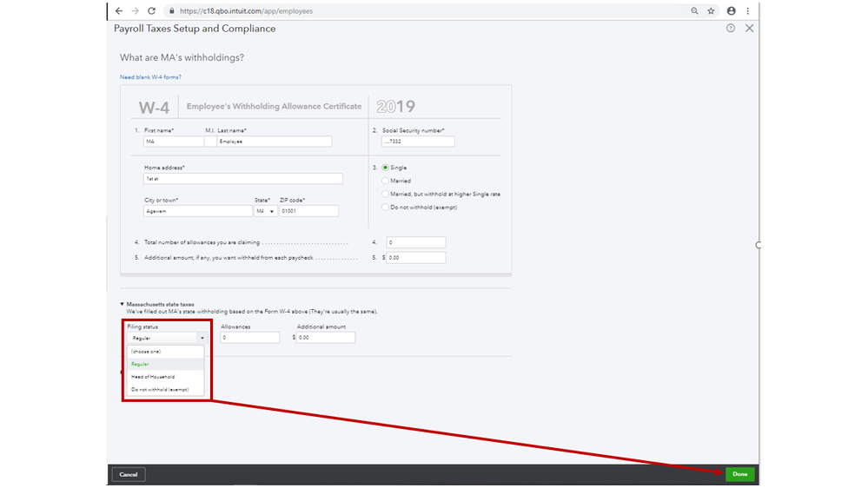Open Need blank W-4 forms link
Image resolution: width=868 pixels, height=488 pixels.
point(150,77)
